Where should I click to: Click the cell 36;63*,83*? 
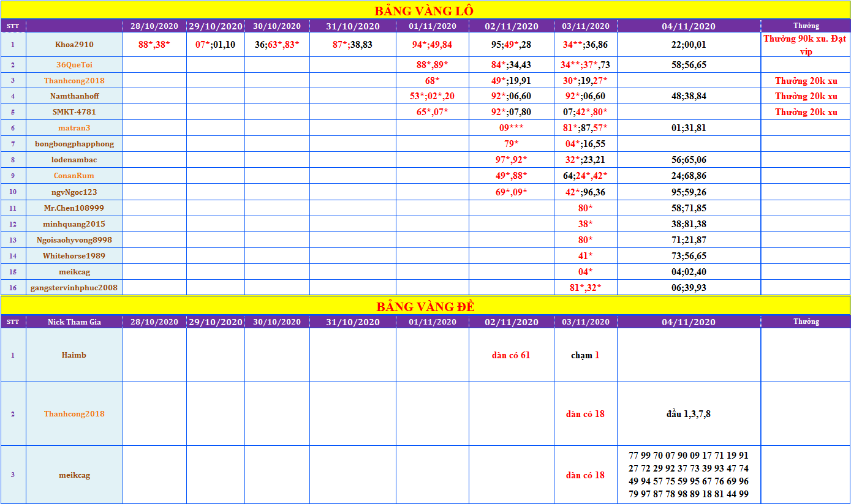click(277, 44)
